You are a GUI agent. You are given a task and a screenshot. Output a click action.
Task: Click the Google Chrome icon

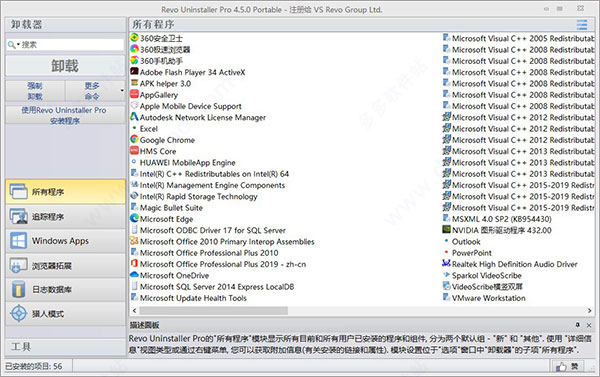point(134,139)
